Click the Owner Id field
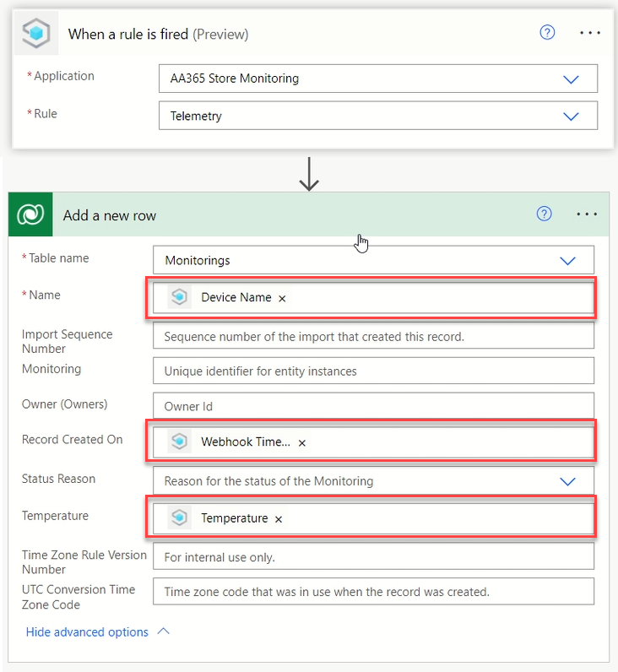 (x=373, y=406)
